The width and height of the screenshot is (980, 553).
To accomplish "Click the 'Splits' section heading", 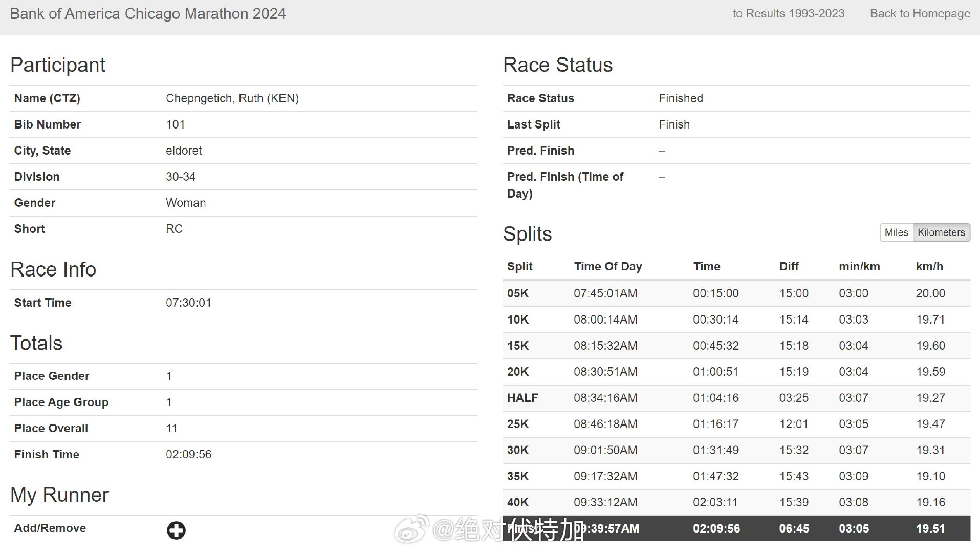I will coord(528,234).
